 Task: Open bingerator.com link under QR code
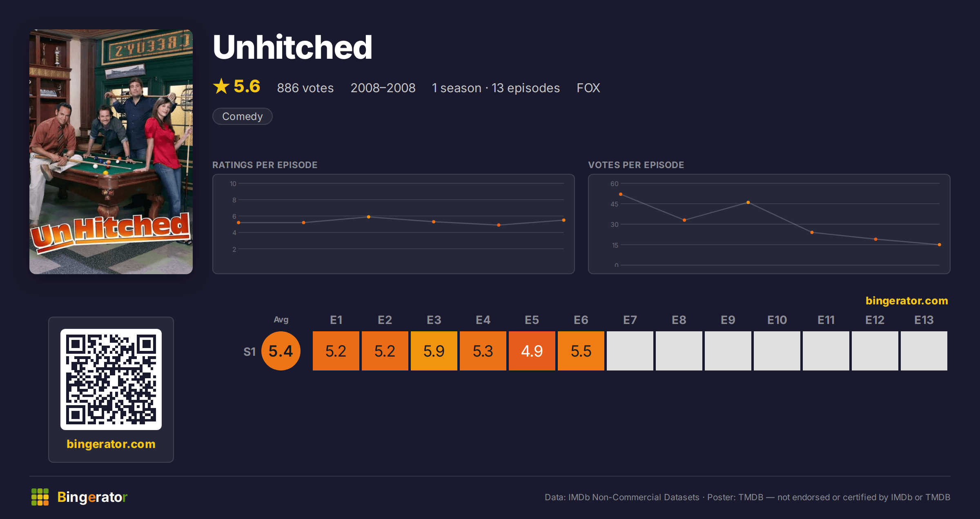click(x=111, y=444)
